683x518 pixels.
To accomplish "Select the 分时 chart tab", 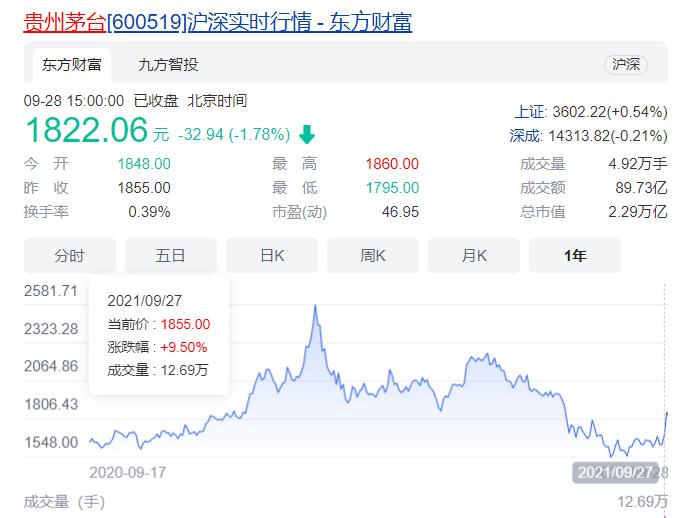I will (x=70, y=255).
